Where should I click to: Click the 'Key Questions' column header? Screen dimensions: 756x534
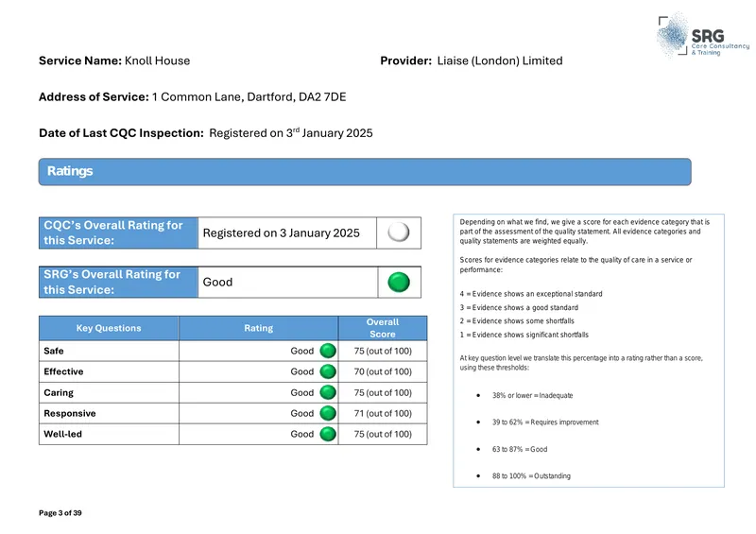coord(109,328)
